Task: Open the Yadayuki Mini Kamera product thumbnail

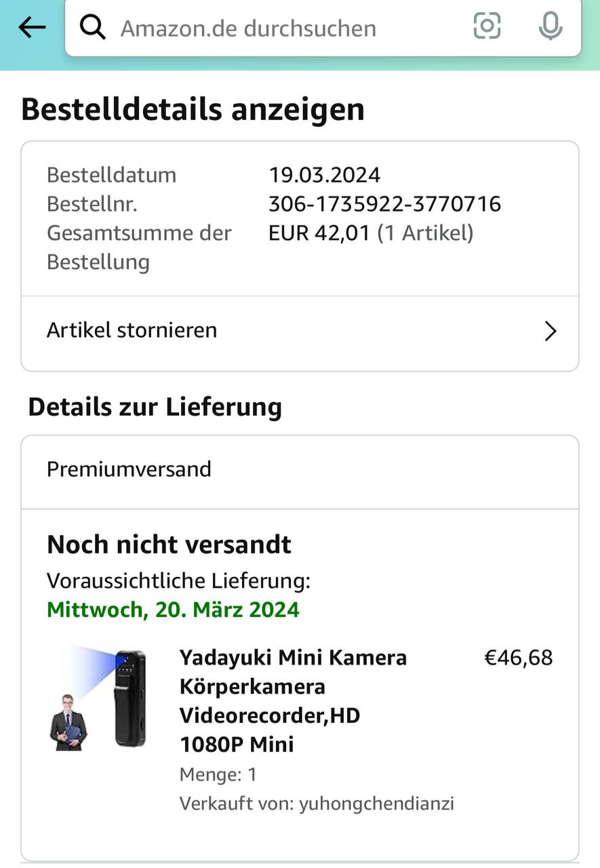Action: click(98, 698)
